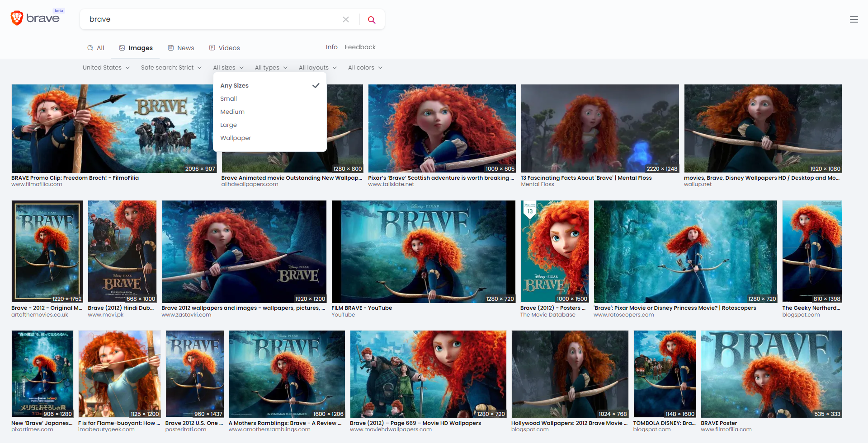Click 'BRAVE Poster' title text

[x=719, y=423]
